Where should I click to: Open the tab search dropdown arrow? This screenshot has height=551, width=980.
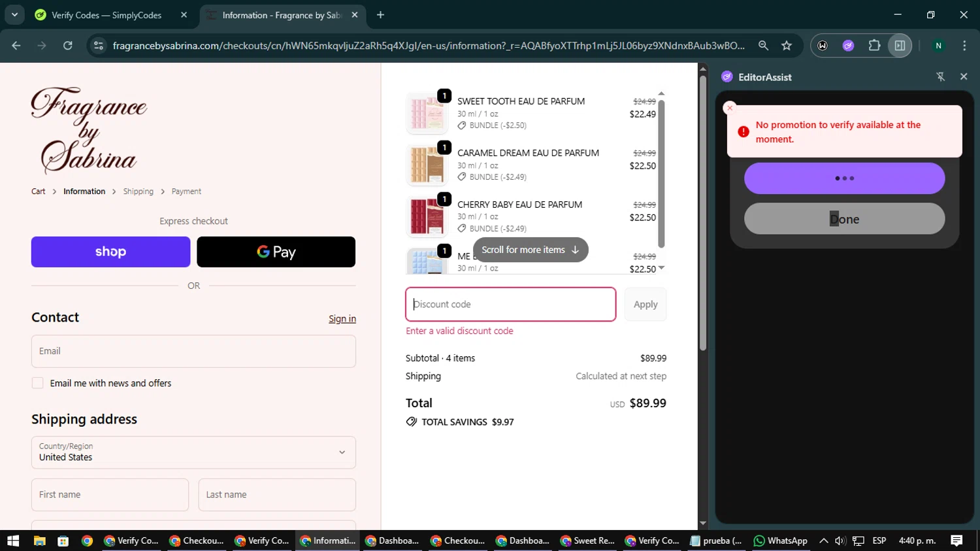[x=14, y=15]
